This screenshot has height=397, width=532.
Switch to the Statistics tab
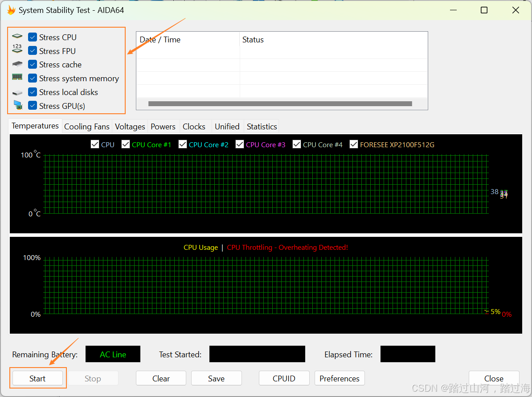(262, 127)
